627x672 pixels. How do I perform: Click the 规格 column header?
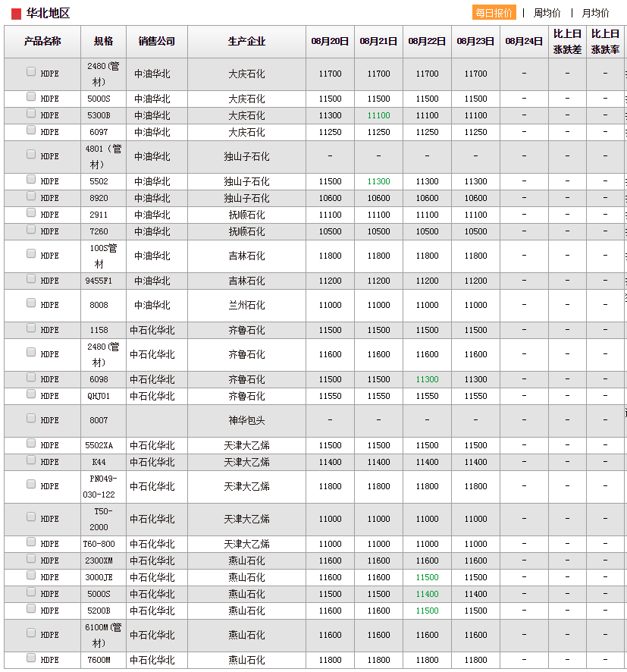(x=103, y=41)
